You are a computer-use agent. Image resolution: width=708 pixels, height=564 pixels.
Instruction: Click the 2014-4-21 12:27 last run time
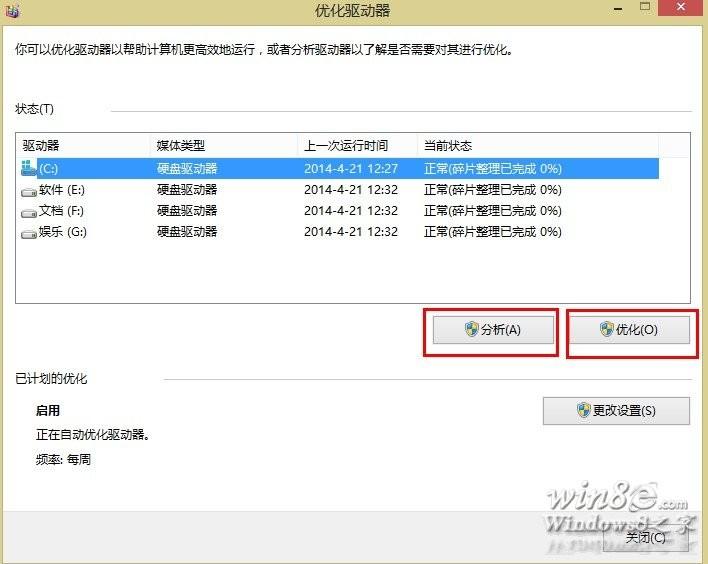351,168
